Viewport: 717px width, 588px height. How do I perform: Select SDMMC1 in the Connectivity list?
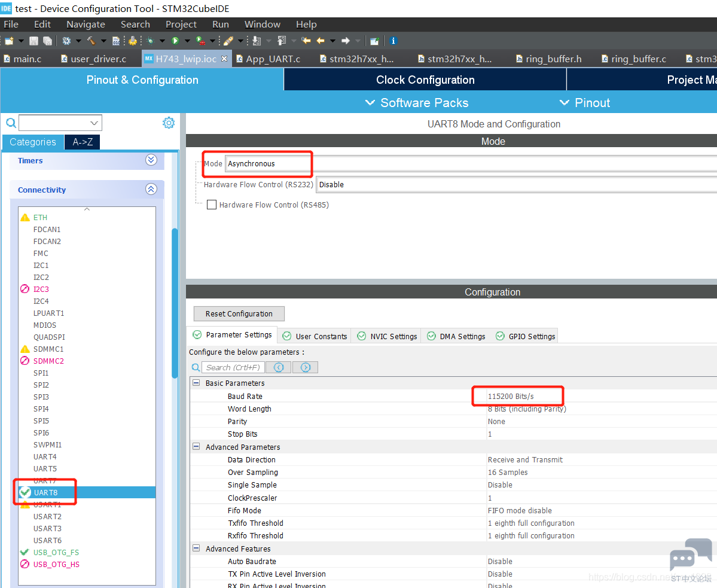pos(48,349)
